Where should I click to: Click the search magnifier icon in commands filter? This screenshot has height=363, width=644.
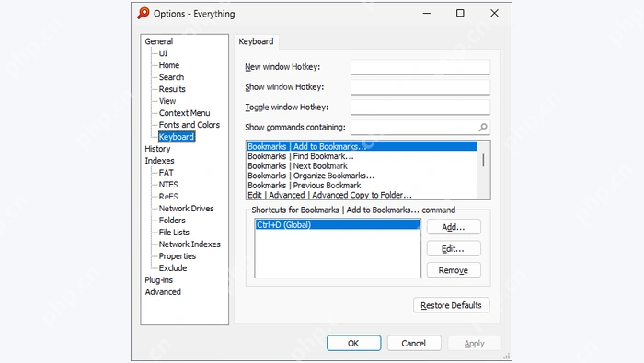483,127
